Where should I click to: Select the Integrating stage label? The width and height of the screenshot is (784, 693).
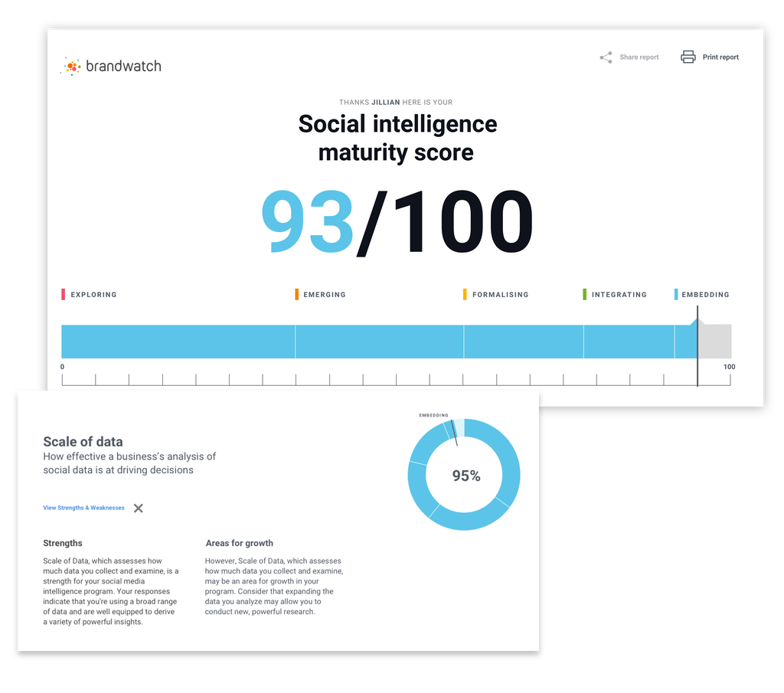tap(619, 295)
